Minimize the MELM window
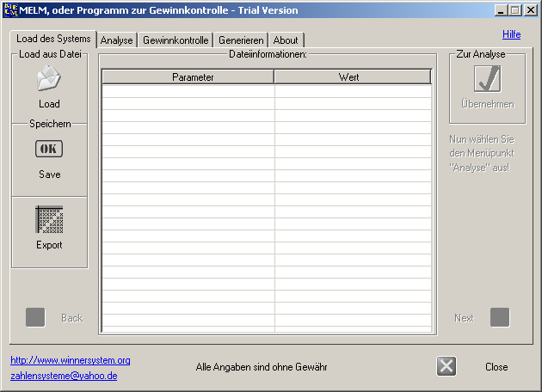 [501, 10]
